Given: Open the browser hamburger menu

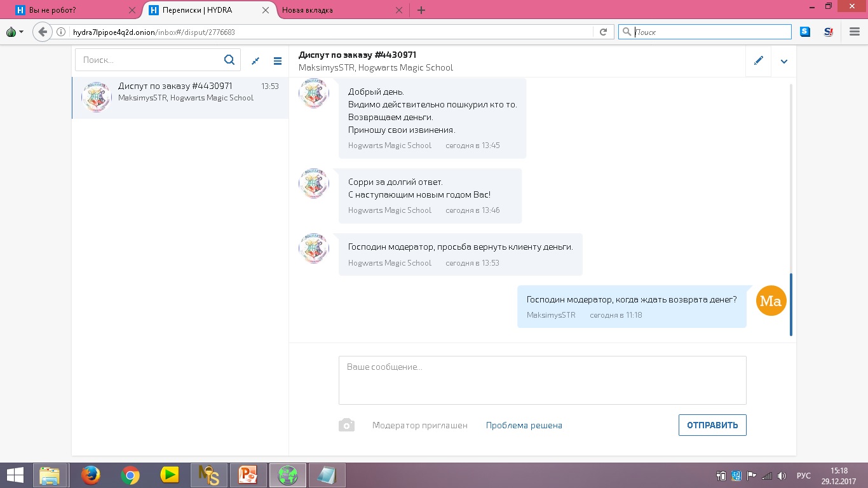Looking at the screenshot, I should tap(855, 32).
